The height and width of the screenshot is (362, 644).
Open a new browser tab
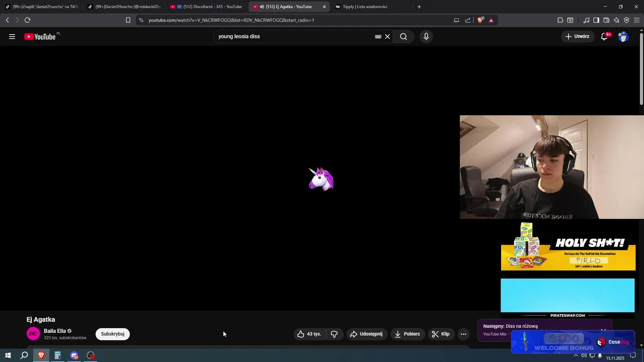click(419, 7)
